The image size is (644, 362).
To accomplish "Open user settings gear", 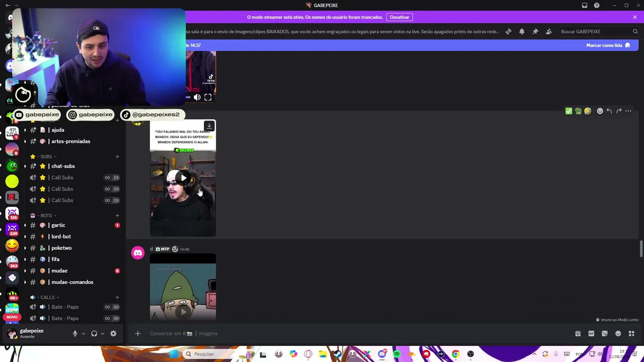I will click(x=113, y=333).
